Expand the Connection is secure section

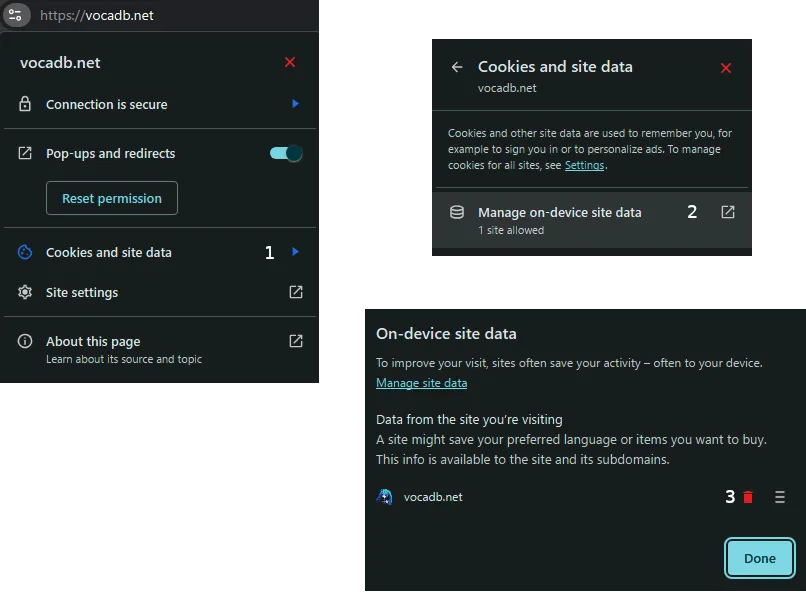tap(294, 104)
